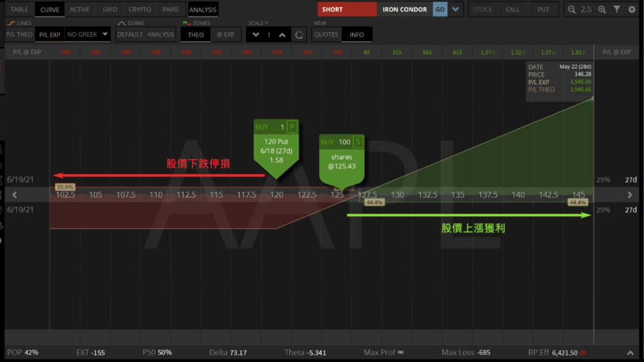
Task: Open the settings gear icon
Action: 631,9
